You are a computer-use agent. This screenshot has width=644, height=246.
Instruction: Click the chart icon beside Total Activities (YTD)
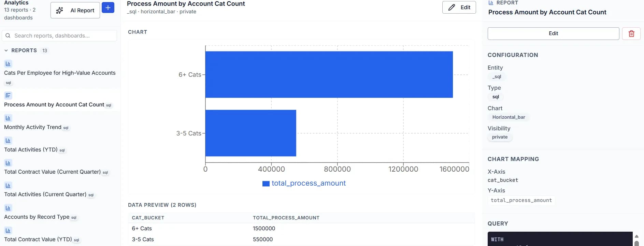point(8,140)
